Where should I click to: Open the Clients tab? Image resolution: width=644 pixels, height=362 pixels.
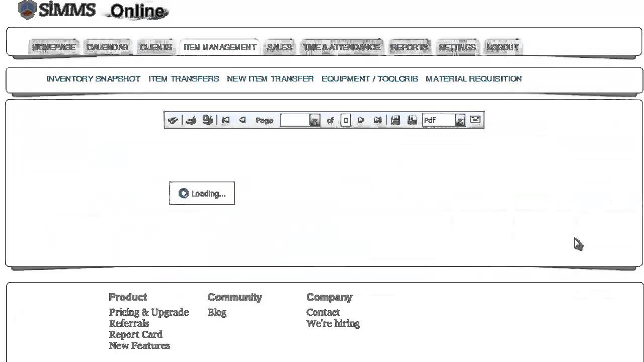155,47
